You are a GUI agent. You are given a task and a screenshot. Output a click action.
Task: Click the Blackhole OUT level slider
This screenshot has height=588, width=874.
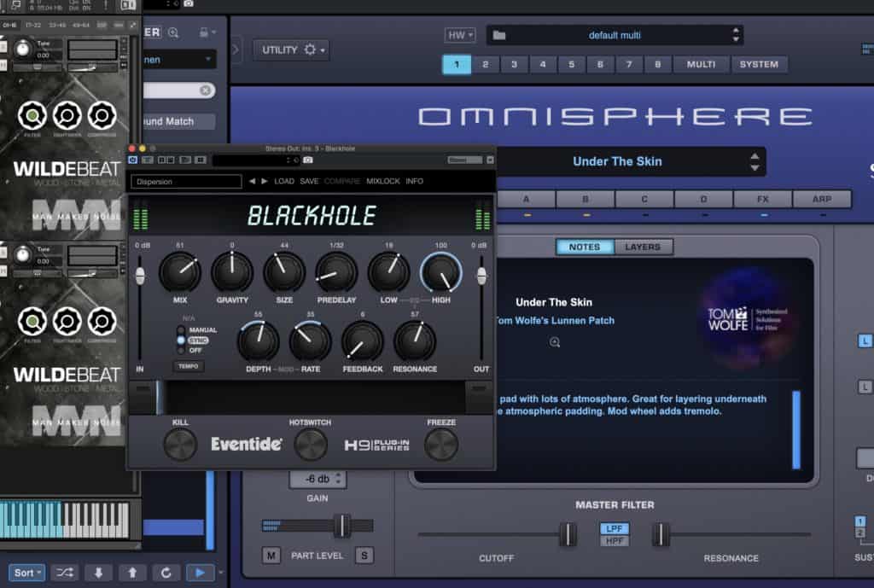pyautogui.click(x=481, y=276)
